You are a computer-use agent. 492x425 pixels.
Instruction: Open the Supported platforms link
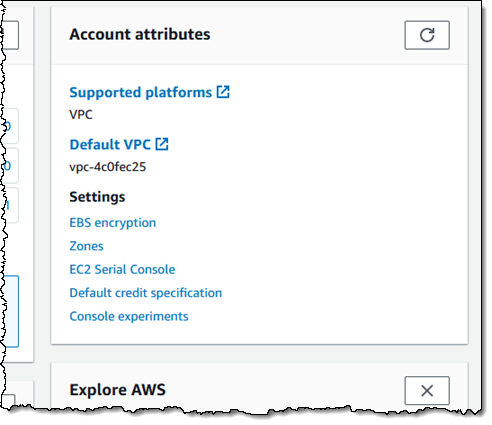(140, 92)
